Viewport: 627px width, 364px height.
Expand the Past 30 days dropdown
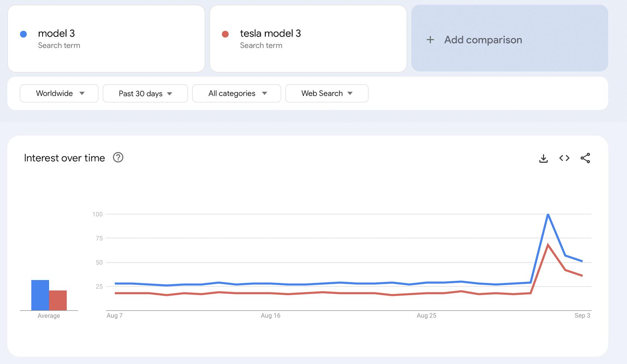tap(145, 94)
